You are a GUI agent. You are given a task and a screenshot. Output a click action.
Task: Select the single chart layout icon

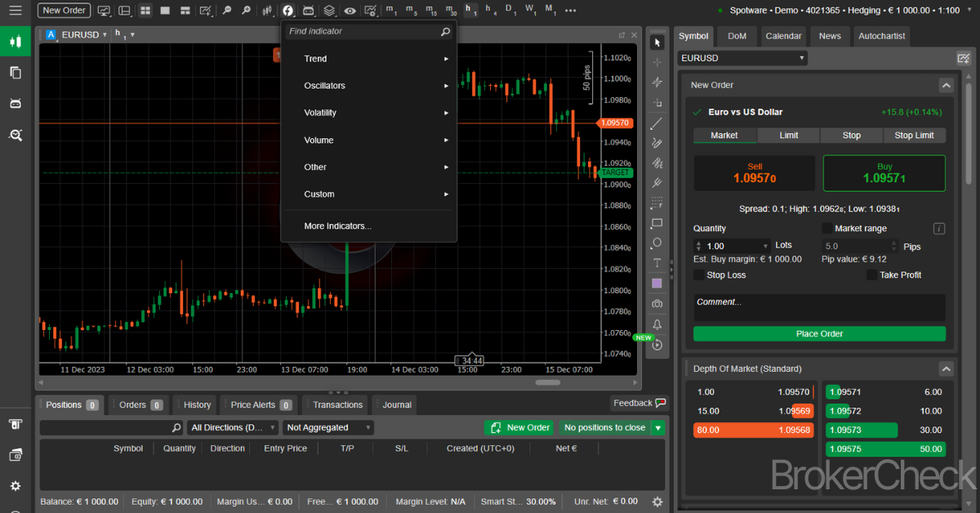tap(166, 11)
